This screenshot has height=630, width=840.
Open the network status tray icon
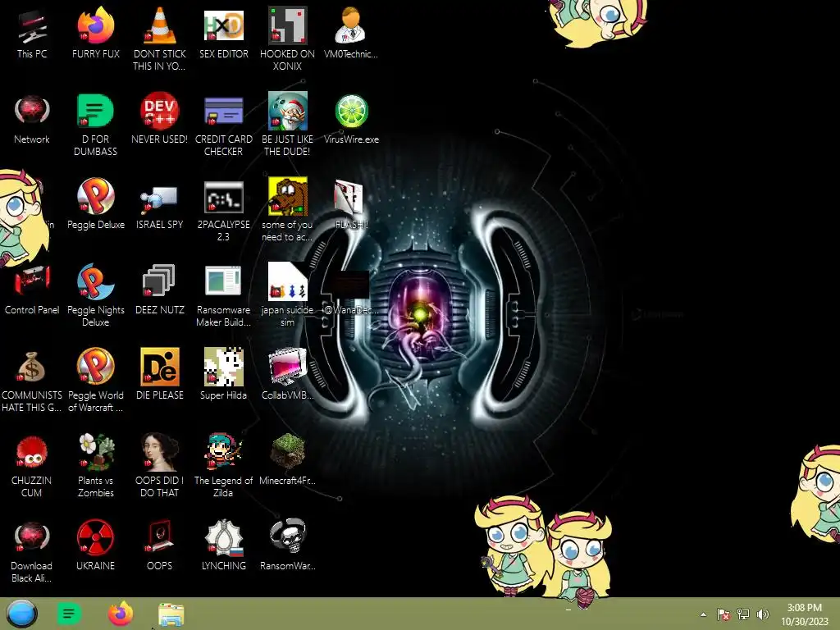pos(743,614)
